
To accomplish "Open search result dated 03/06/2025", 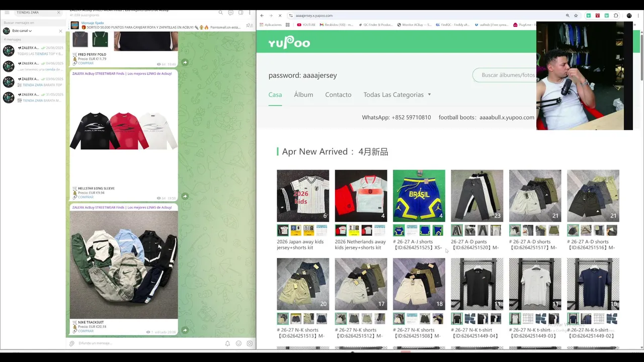I will tap(33, 82).
